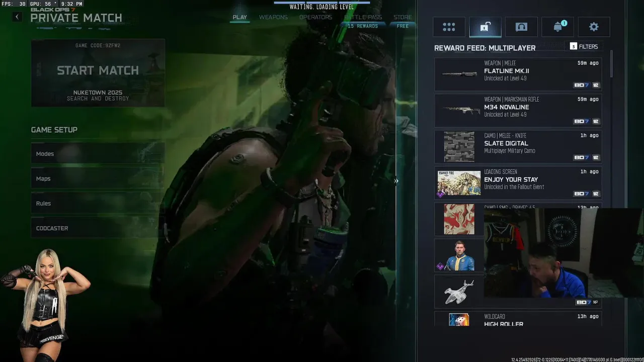644x362 pixels.
Task: Open the Maps setup option
Action: (x=98, y=178)
